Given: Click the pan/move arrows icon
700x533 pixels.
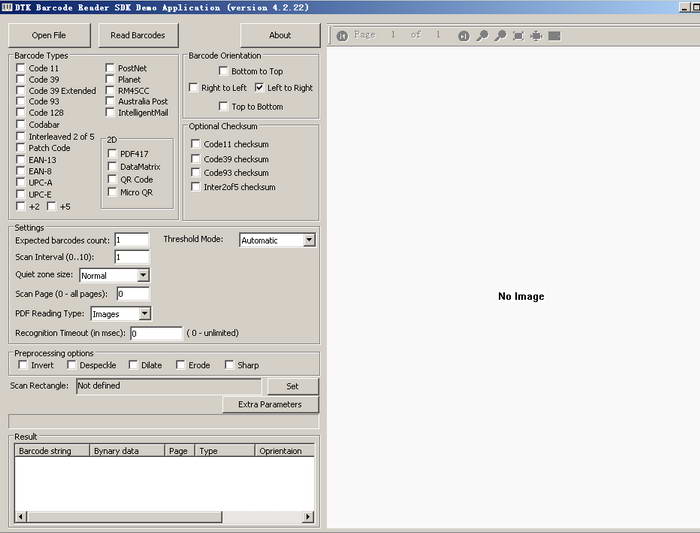Looking at the screenshot, I should 536,36.
